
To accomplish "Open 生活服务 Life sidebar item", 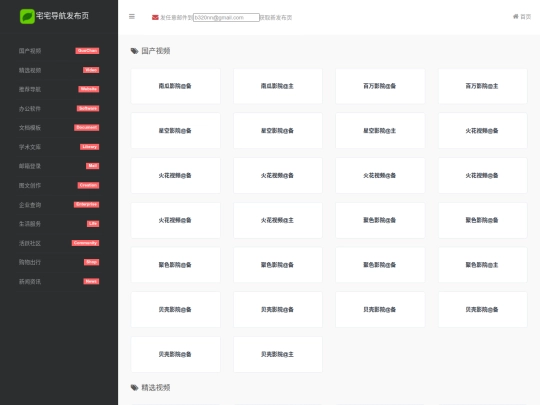I will [59, 224].
